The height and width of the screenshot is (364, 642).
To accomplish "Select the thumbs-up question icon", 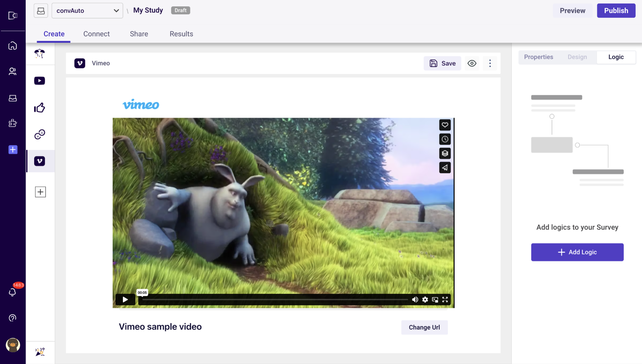I will [x=40, y=108].
